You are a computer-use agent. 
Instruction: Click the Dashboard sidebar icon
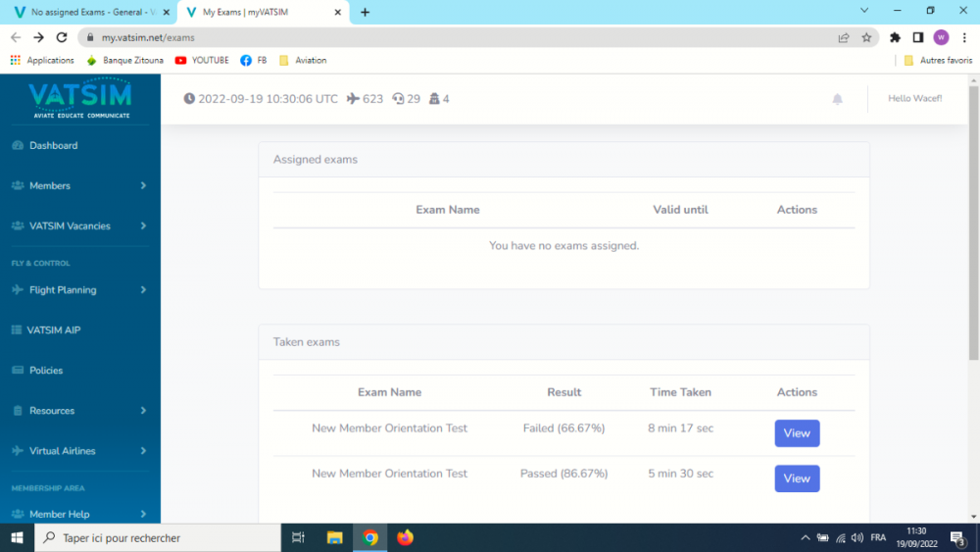point(17,145)
